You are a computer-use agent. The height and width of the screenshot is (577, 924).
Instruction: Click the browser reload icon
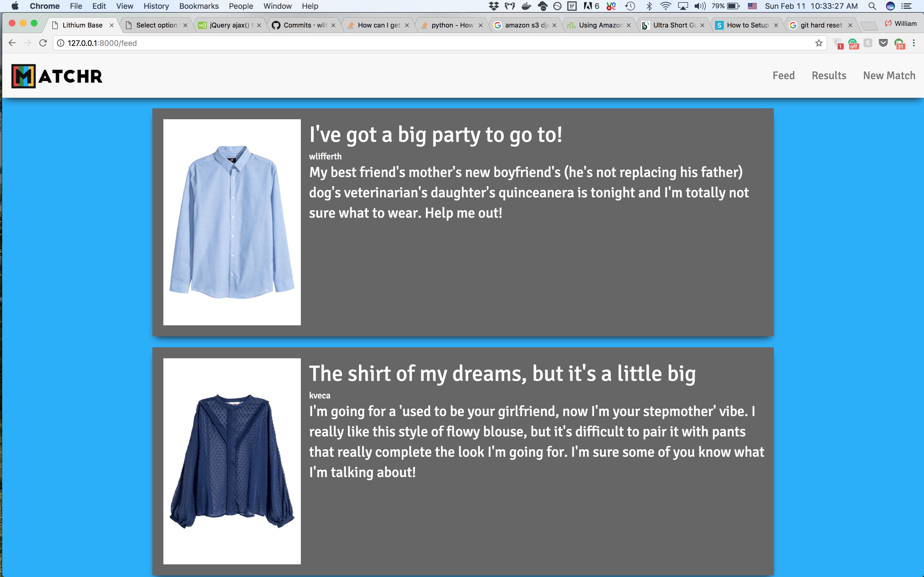43,43
